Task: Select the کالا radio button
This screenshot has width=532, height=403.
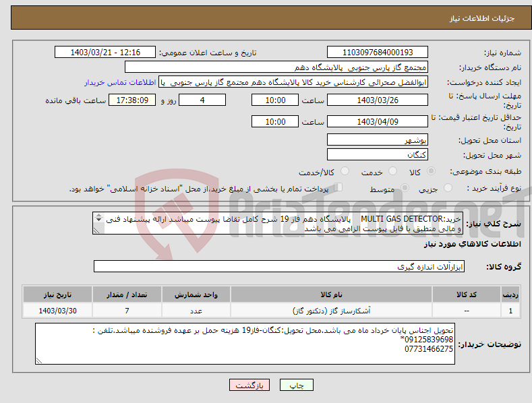Action: 431,171
